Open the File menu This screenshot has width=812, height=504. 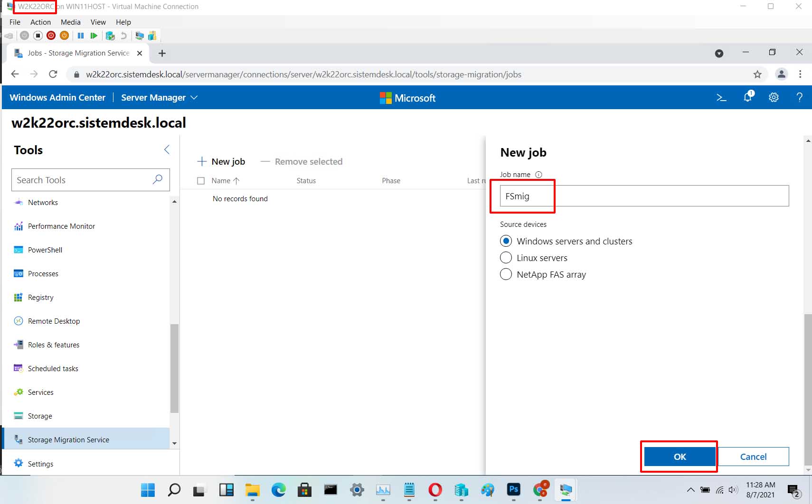pos(15,22)
